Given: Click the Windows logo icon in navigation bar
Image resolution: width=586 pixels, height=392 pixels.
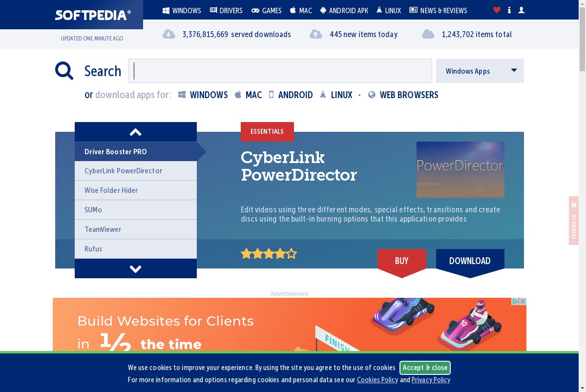Looking at the screenshot, I should [166, 10].
